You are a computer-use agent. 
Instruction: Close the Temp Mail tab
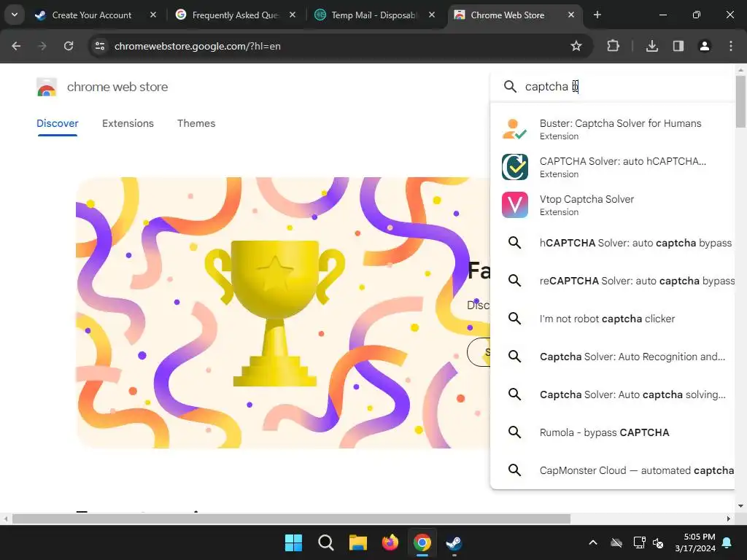[x=432, y=15]
